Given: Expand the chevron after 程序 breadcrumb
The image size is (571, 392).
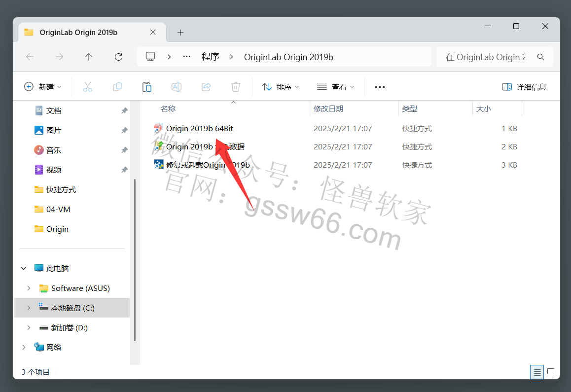Looking at the screenshot, I should 231,57.
